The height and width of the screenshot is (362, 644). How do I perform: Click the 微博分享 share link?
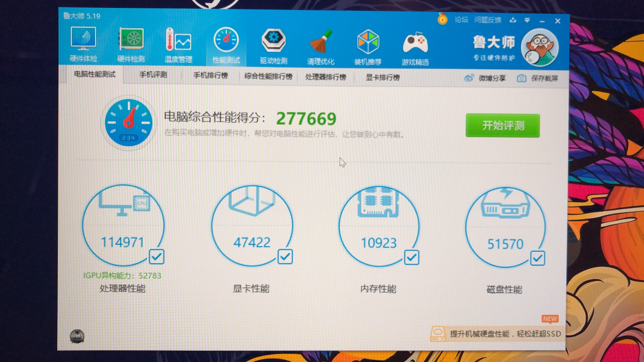(x=492, y=78)
